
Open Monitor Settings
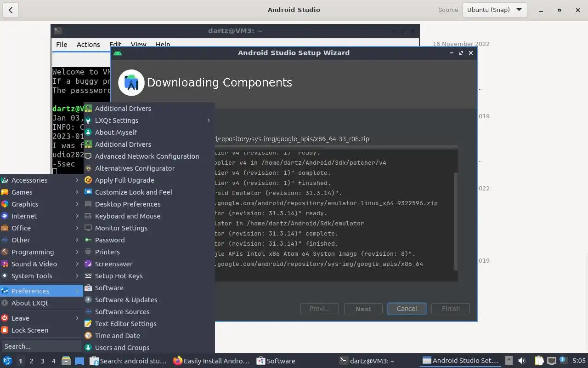pyautogui.click(x=149, y=228)
